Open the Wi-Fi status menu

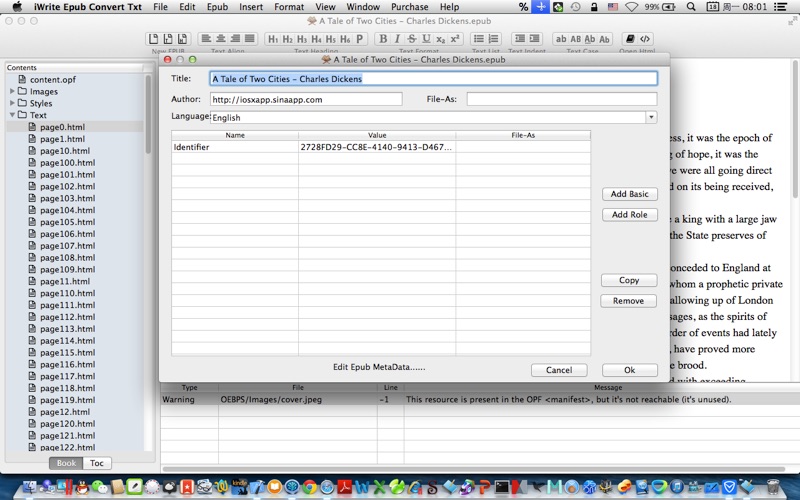click(632, 7)
